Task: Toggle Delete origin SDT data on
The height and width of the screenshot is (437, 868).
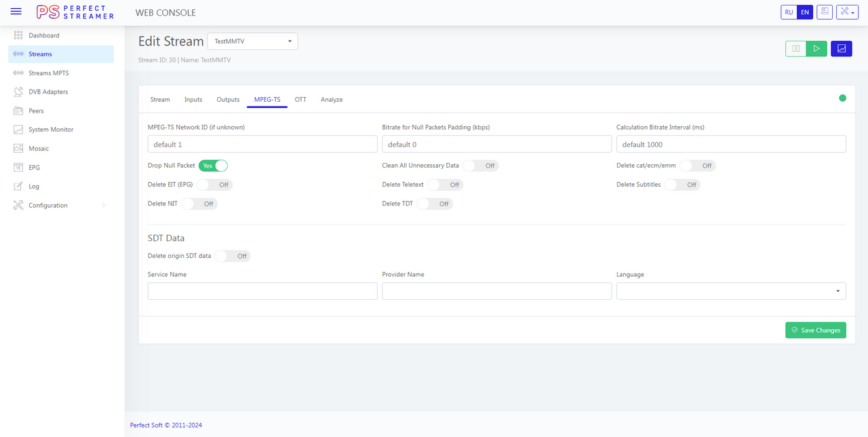Action: click(x=233, y=256)
